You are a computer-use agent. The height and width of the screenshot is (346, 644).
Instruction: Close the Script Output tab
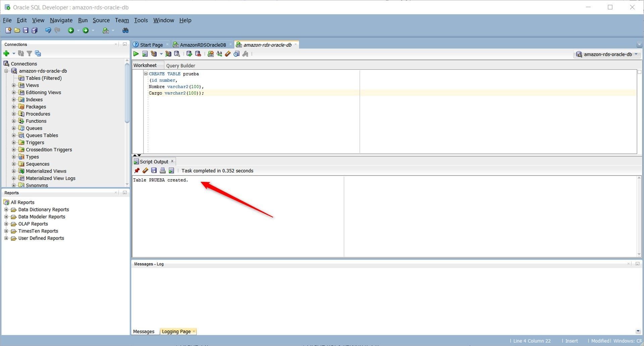click(x=172, y=161)
